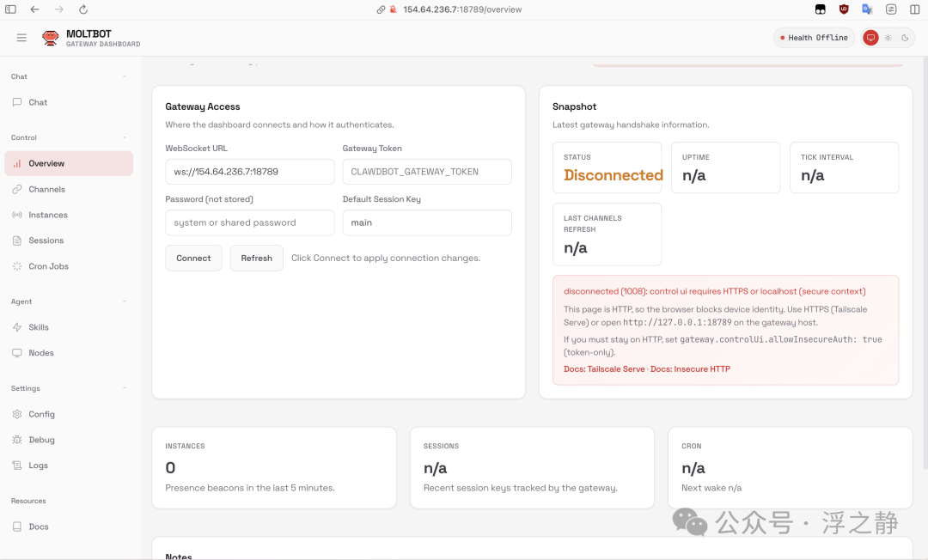Click the Debug bug icon in the sidebar
The width and height of the screenshot is (928, 560).
(17, 440)
